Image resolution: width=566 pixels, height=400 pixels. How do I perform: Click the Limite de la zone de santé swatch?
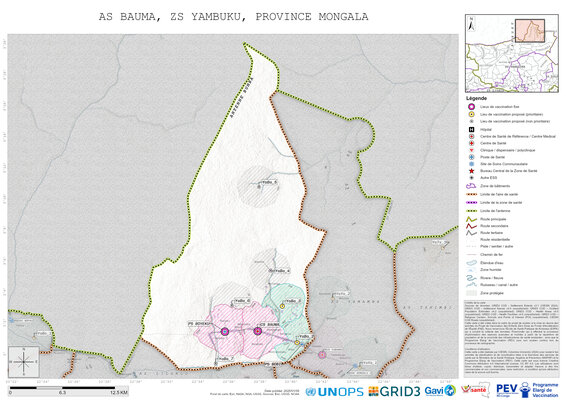[471, 203]
